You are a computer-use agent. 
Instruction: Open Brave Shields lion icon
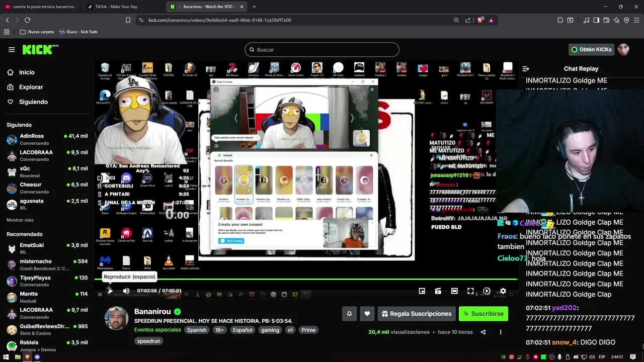coord(480,20)
